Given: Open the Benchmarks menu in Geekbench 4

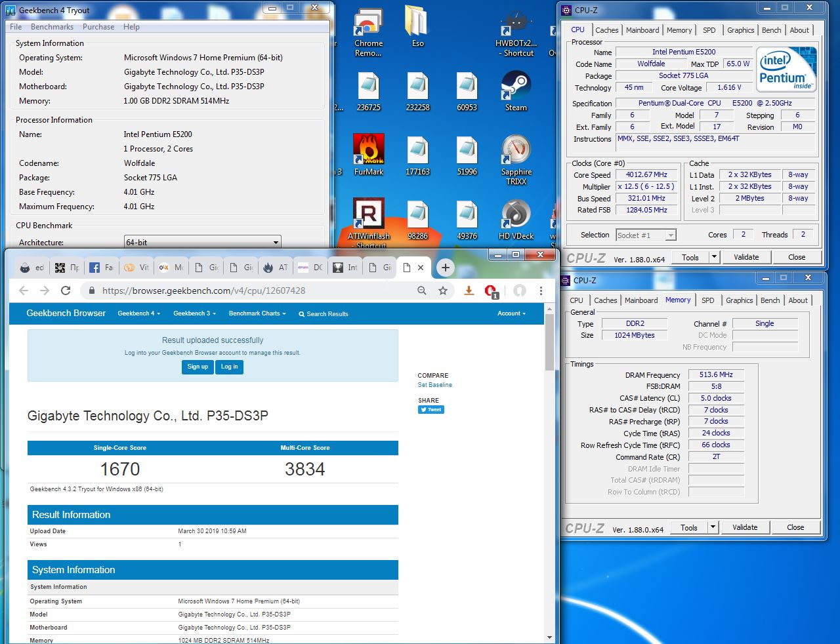Looking at the screenshot, I should click(52, 27).
